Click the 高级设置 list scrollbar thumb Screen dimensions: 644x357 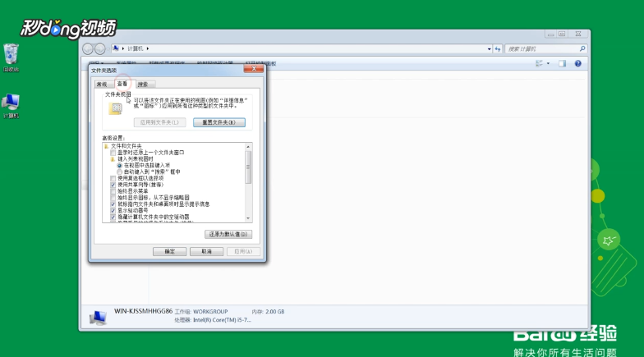click(248, 167)
